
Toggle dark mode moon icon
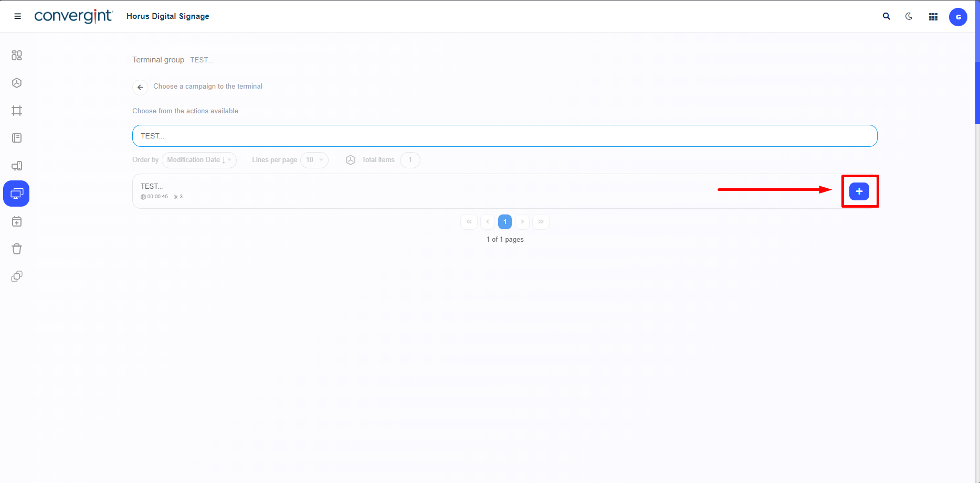(x=909, y=16)
